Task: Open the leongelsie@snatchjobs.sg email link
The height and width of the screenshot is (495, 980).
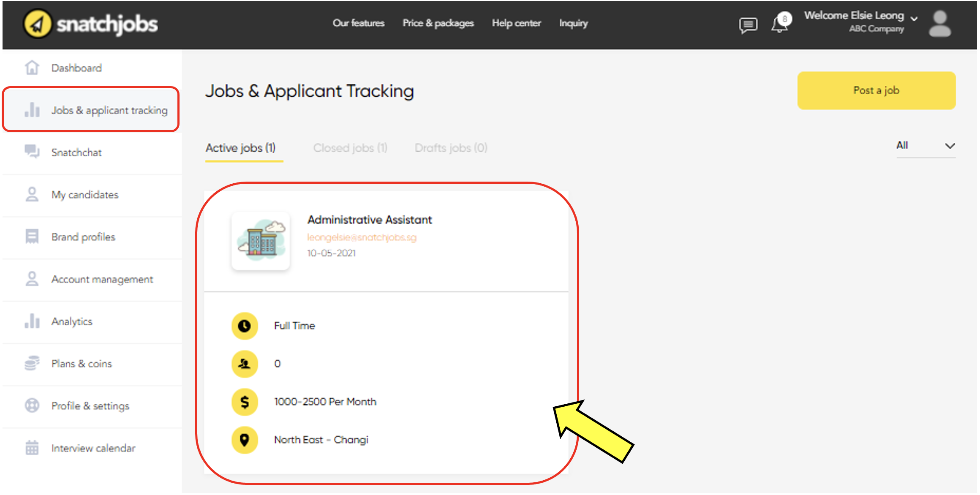Action: (362, 237)
